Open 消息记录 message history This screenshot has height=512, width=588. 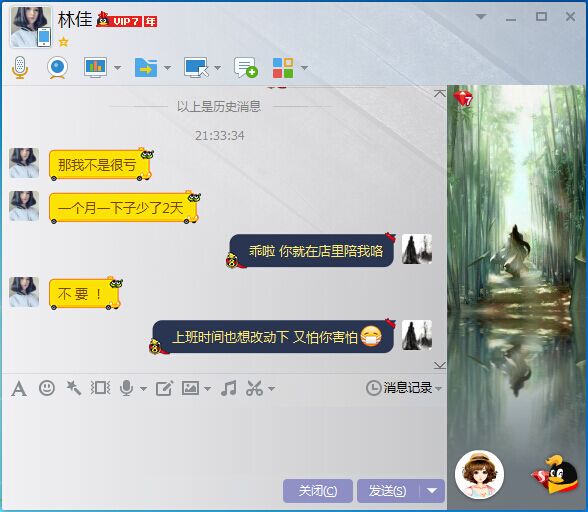[x=404, y=387]
